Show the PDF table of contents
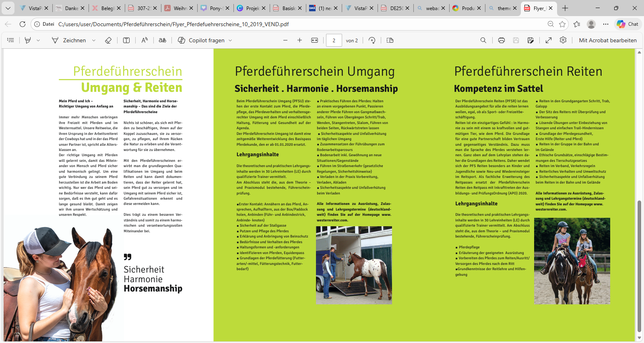Image resolution: width=644 pixels, height=343 pixels. point(10,40)
